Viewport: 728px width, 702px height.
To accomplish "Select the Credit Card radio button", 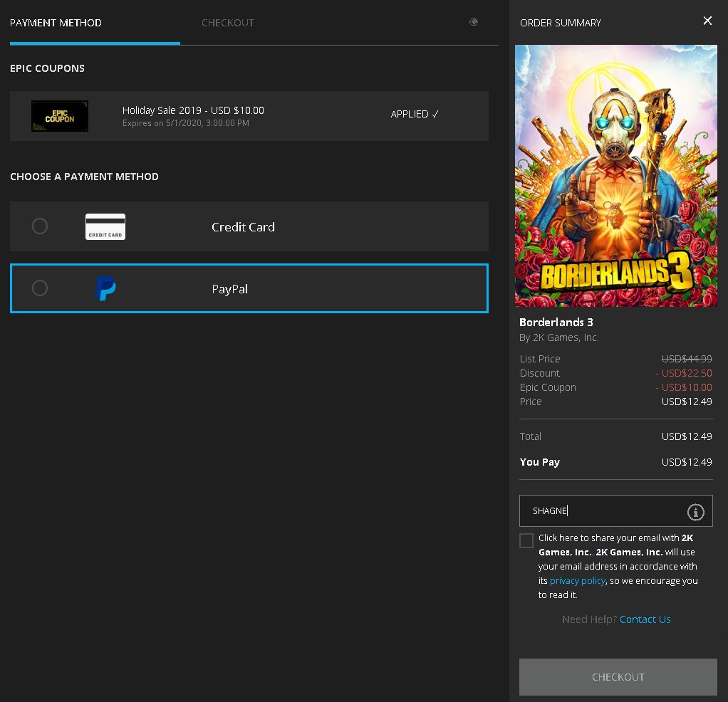I will [x=40, y=226].
